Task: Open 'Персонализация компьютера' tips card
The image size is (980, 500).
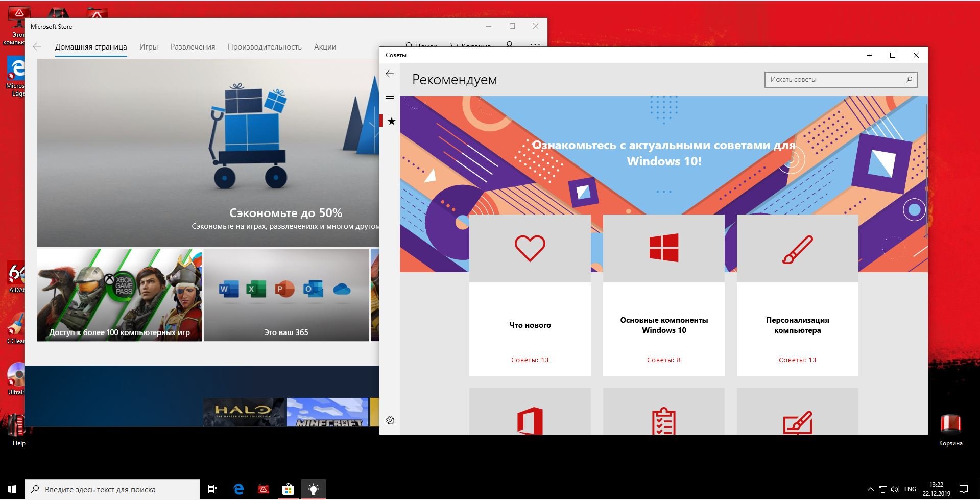Action: click(x=798, y=295)
